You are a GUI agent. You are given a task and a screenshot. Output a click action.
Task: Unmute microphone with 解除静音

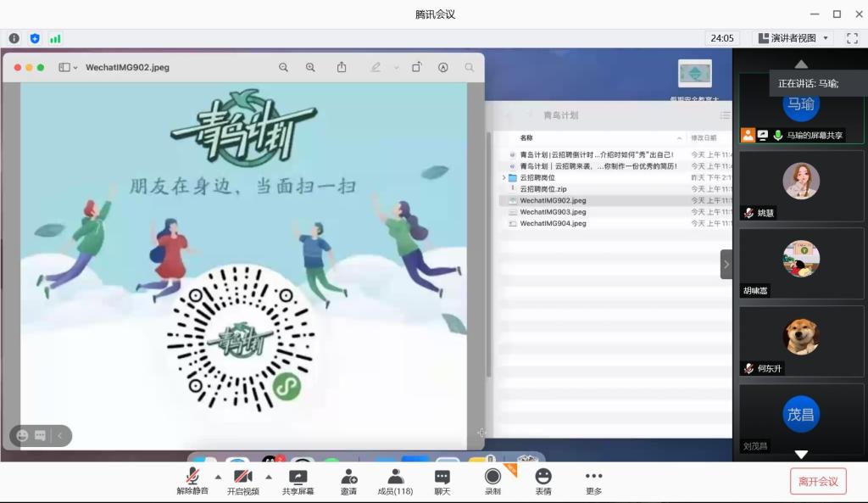pyautogui.click(x=192, y=481)
